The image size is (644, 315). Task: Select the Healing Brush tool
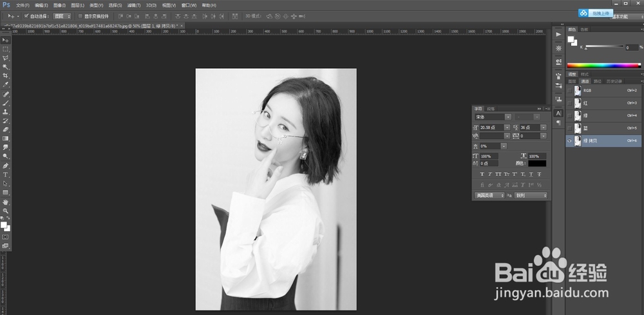pos(5,94)
